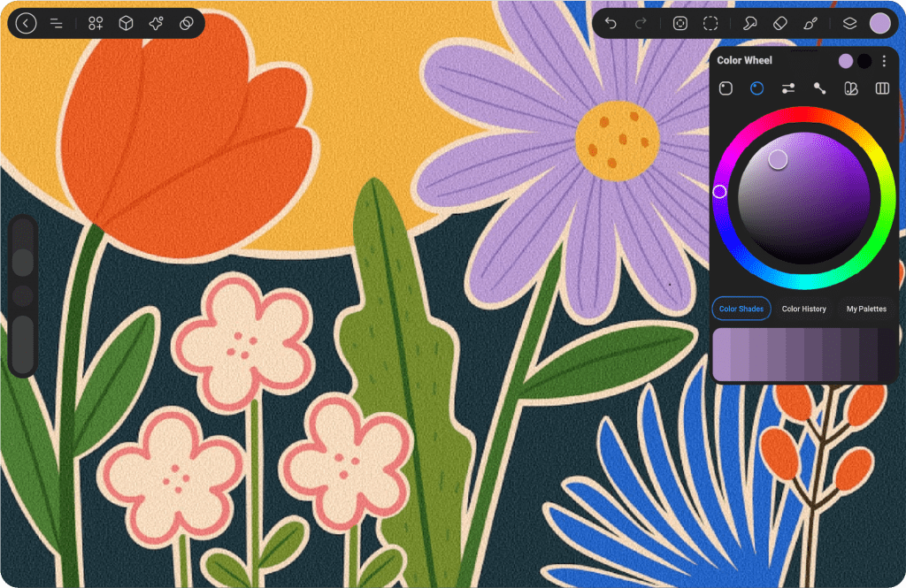Select the 3D cube tool icon
The width and height of the screenshot is (906, 588).
pyautogui.click(x=126, y=24)
